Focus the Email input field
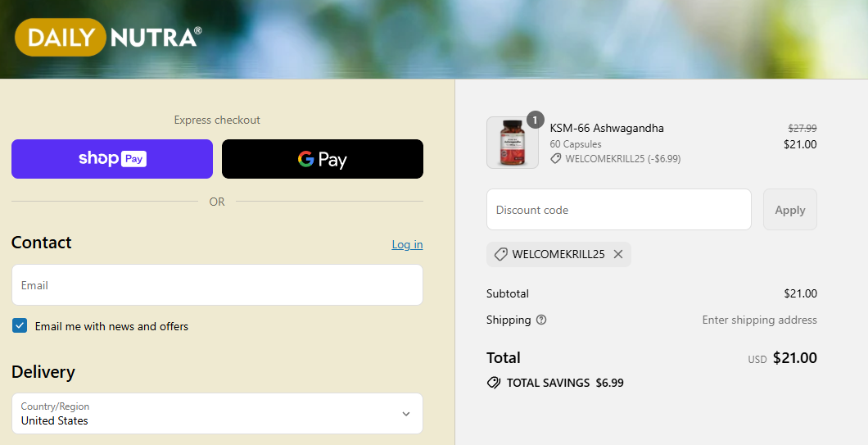Image resolution: width=868 pixels, height=445 pixels. (217, 285)
